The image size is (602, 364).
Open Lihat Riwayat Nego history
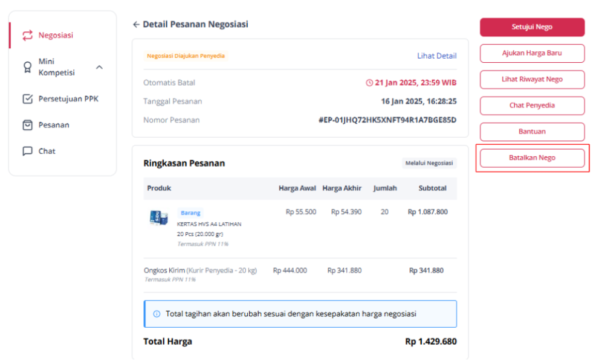(x=532, y=79)
